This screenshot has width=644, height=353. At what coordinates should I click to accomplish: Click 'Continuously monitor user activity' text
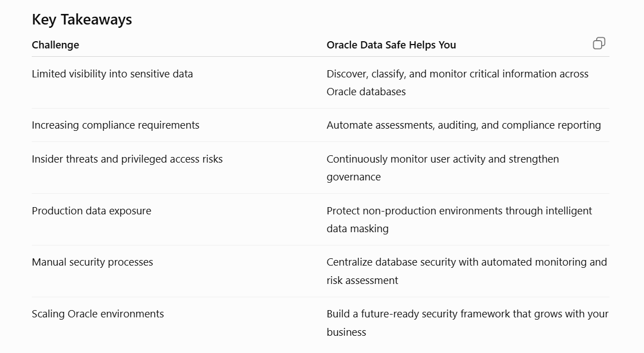[443, 168]
